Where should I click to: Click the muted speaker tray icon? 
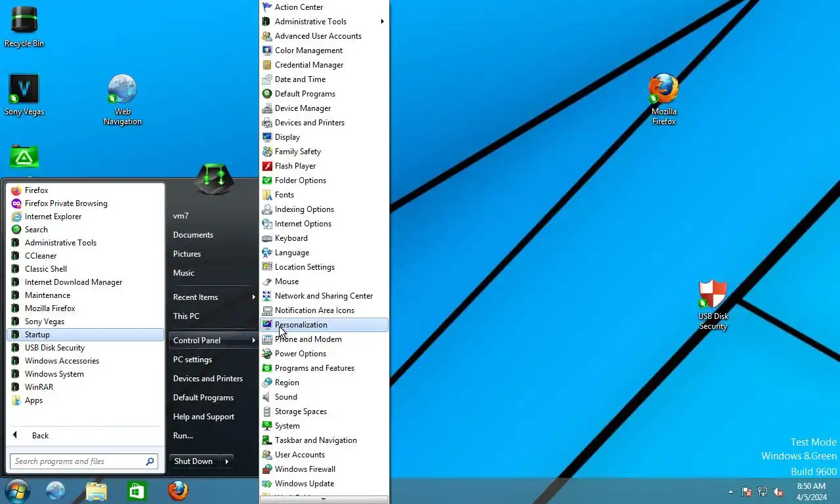tap(778, 492)
